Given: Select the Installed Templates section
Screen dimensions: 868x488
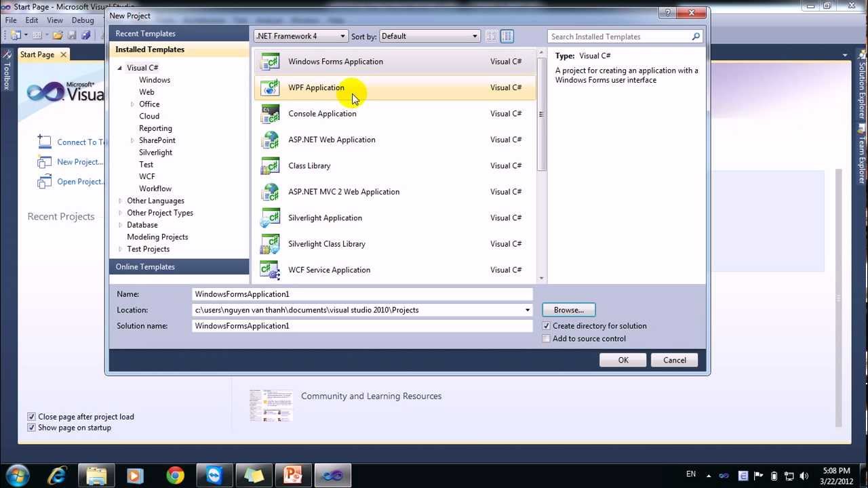Looking at the screenshot, I should point(179,49).
